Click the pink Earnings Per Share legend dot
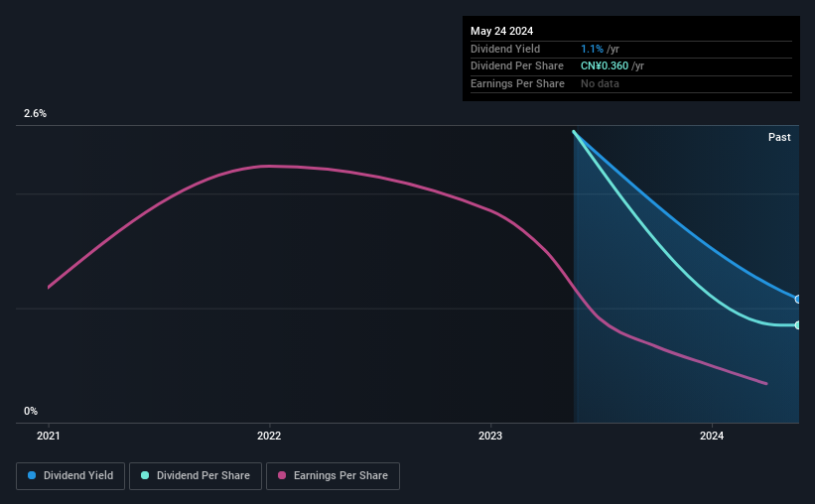This screenshot has width=815, height=504. pyautogui.click(x=282, y=475)
